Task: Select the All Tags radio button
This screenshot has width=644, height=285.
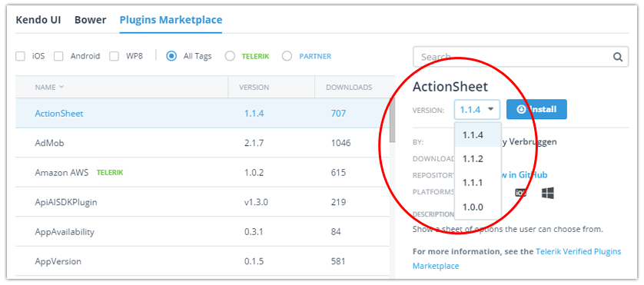Action: (171, 56)
